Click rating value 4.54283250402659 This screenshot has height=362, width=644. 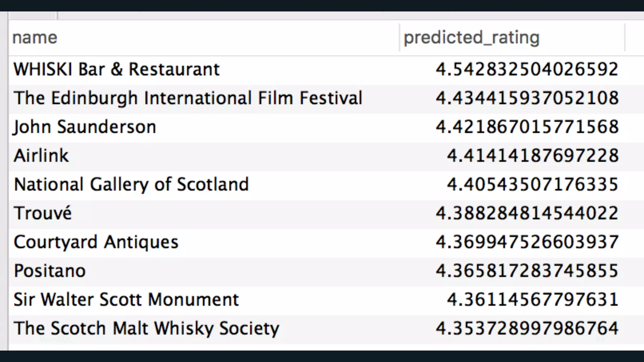coord(527,69)
